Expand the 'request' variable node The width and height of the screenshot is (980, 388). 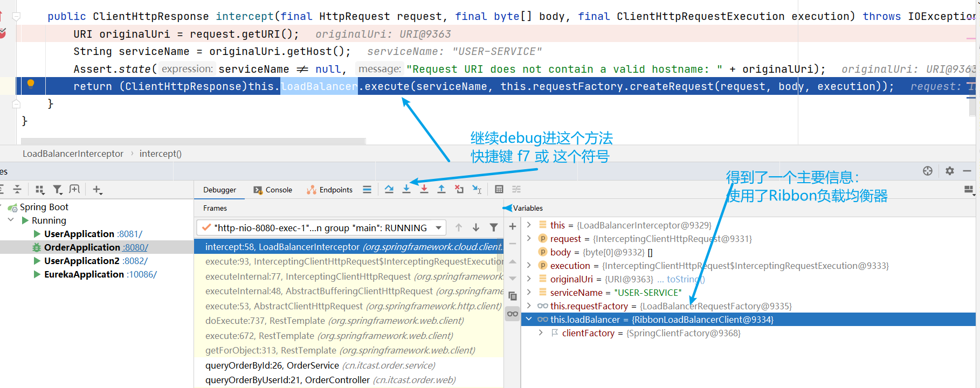pos(529,238)
